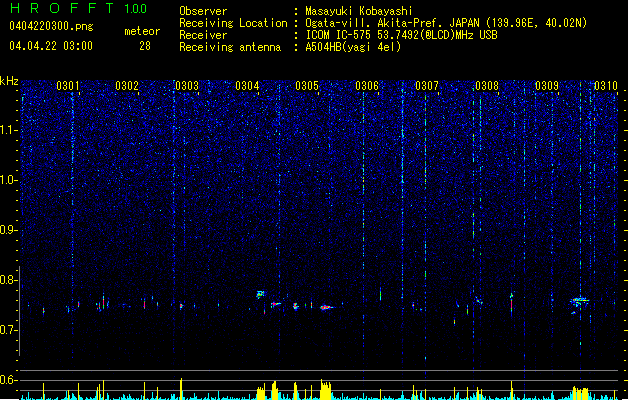Image resolution: width=629 pixels, height=400 pixels.
Task: Click the 0302 time marker
Action: click(x=127, y=86)
